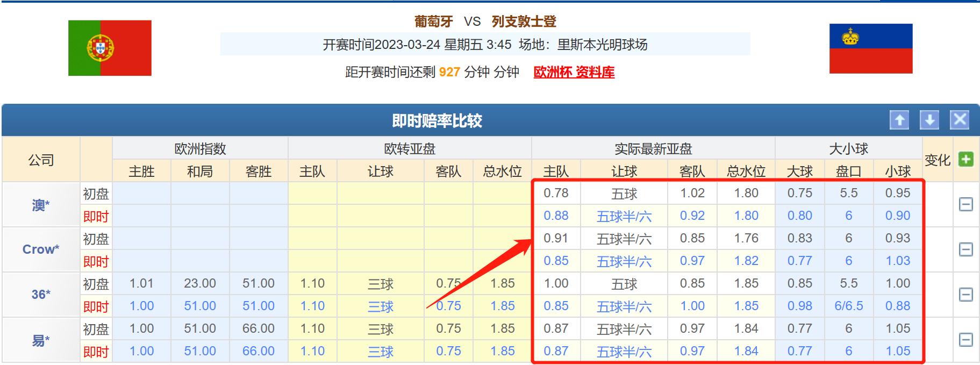The width and height of the screenshot is (980, 365).
Task: Open the 列支敦士登 team name link
Action: [524, 22]
